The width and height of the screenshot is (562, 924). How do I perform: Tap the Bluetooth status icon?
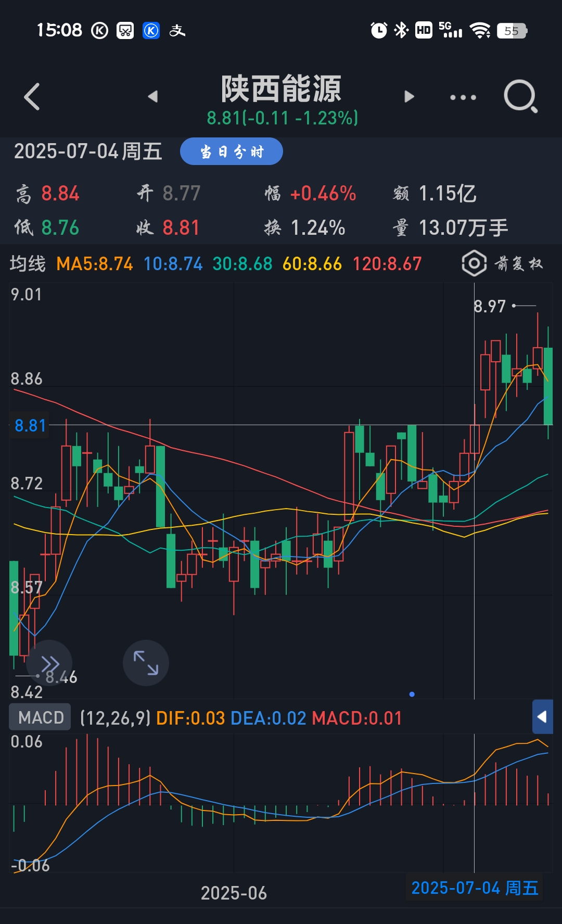tap(401, 30)
